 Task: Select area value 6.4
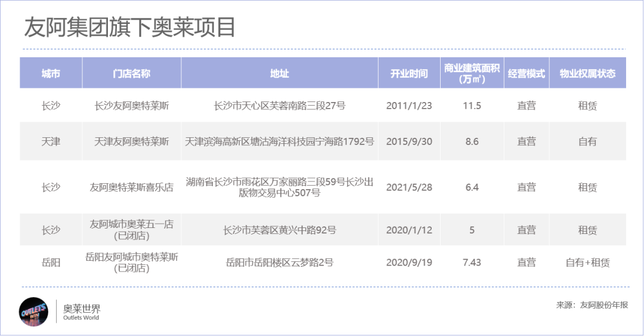tap(472, 187)
